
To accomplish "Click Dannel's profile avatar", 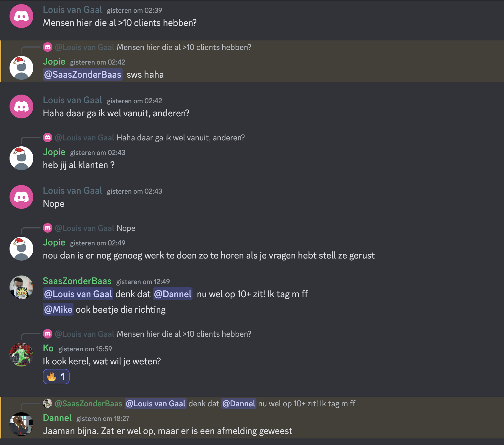I will 21,424.
